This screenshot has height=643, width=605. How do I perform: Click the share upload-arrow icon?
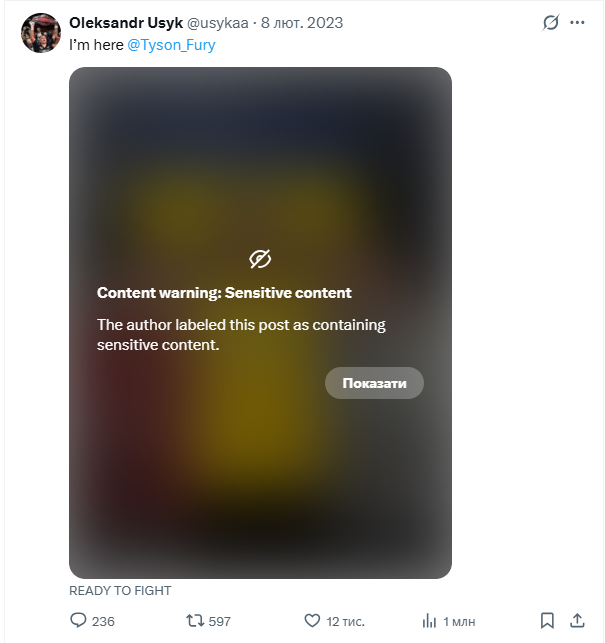(x=577, y=620)
